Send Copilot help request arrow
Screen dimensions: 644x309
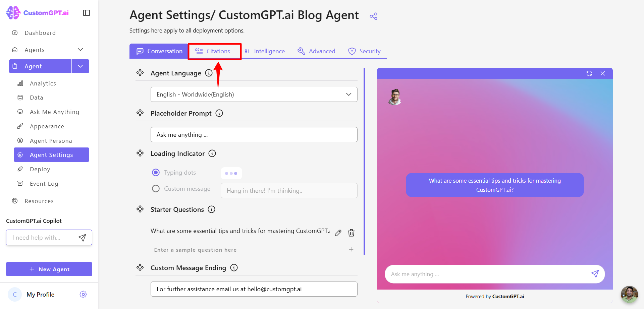click(x=82, y=238)
